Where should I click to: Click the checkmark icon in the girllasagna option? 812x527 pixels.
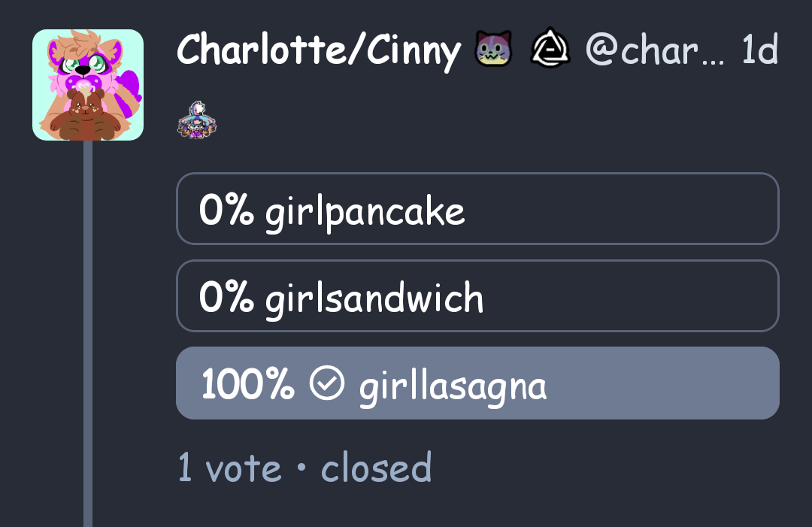coord(327,384)
